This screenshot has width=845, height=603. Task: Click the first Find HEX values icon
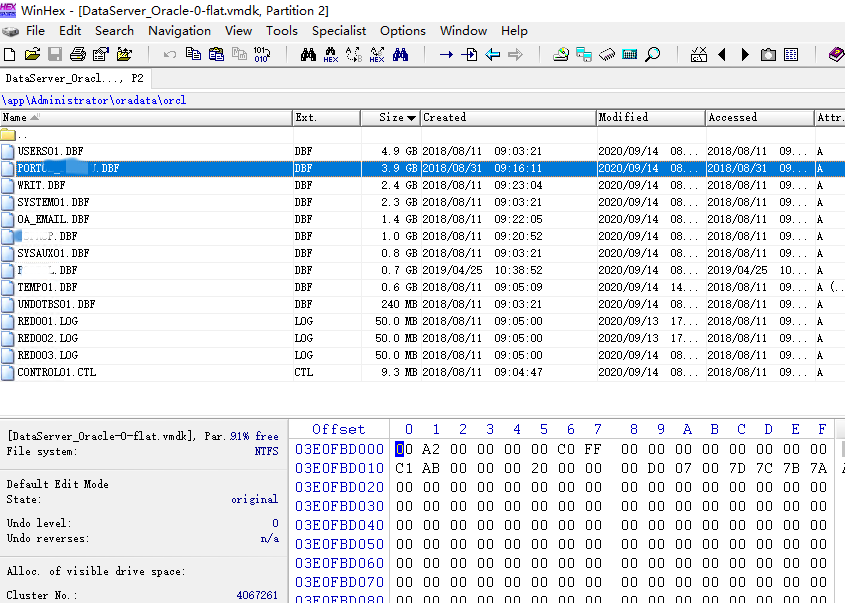[x=330, y=54]
